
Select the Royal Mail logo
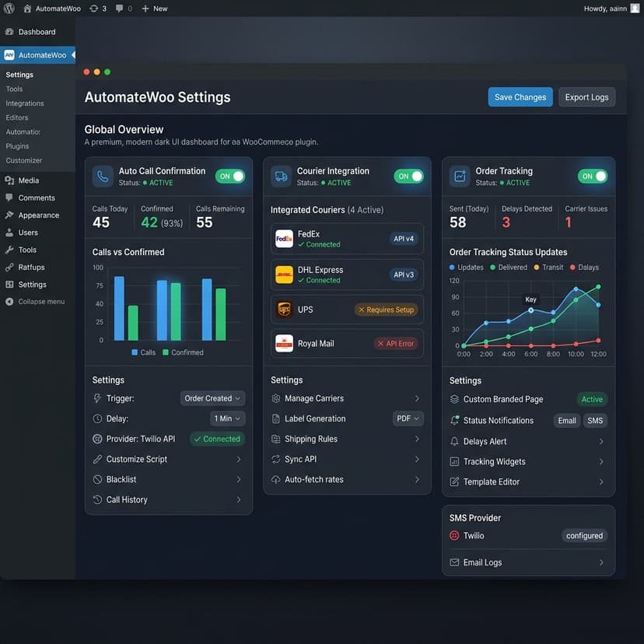click(x=284, y=343)
